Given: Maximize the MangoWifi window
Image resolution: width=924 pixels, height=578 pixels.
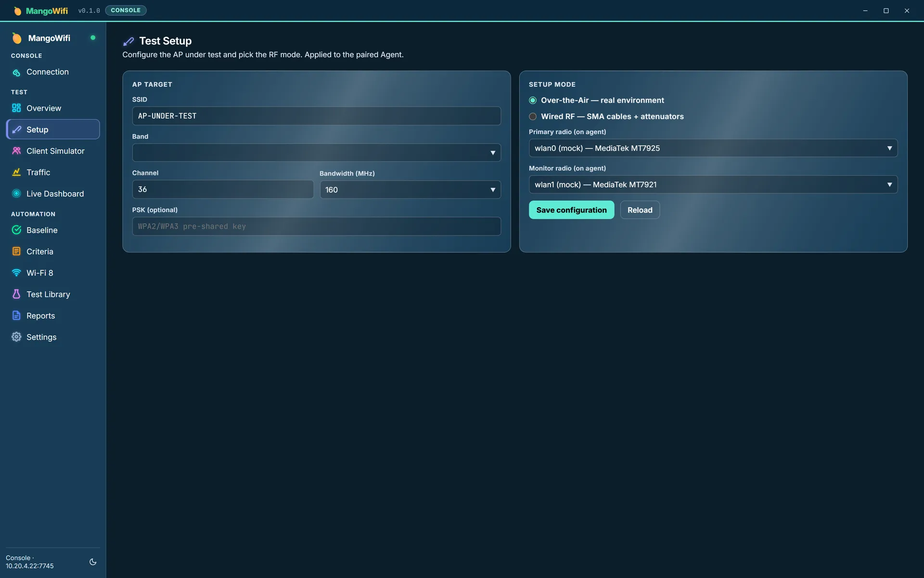Looking at the screenshot, I should pyautogui.click(x=886, y=11).
